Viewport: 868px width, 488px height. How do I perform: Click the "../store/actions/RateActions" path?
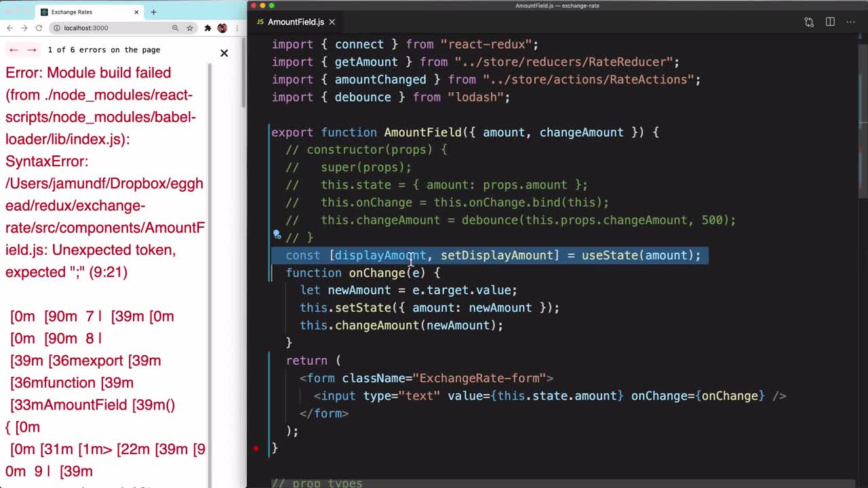(589, 79)
